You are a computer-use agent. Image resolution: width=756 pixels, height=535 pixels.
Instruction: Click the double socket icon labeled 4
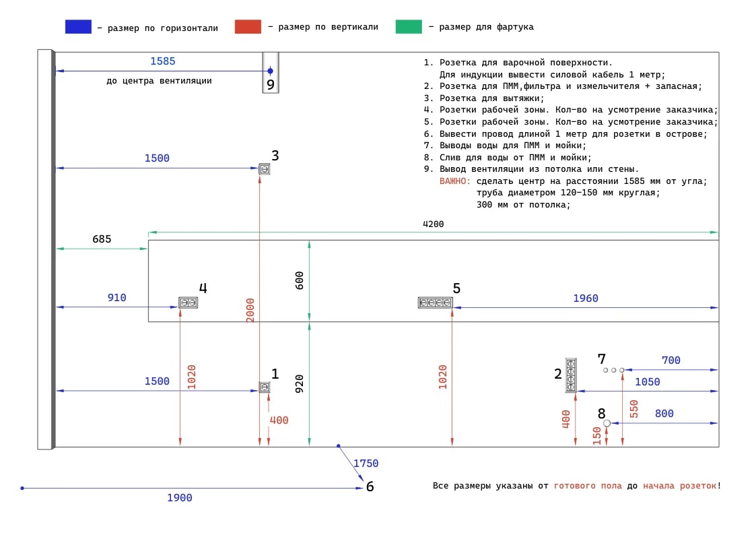pos(188,303)
